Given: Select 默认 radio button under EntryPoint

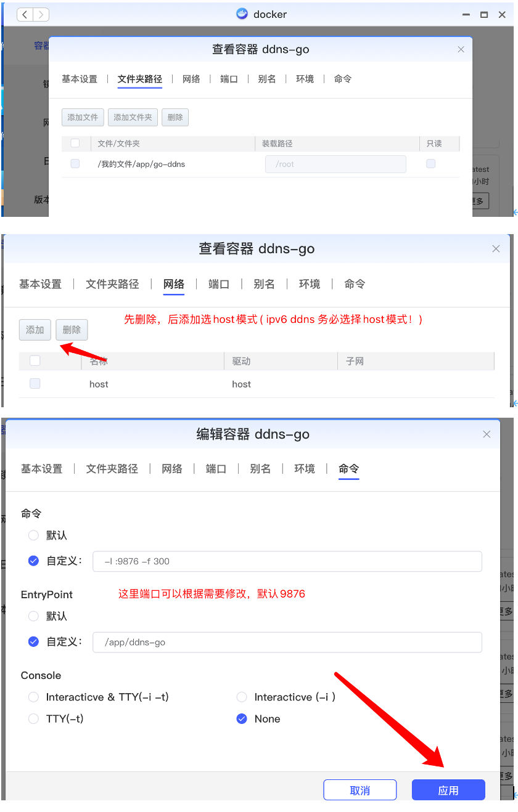Looking at the screenshot, I should point(34,616).
